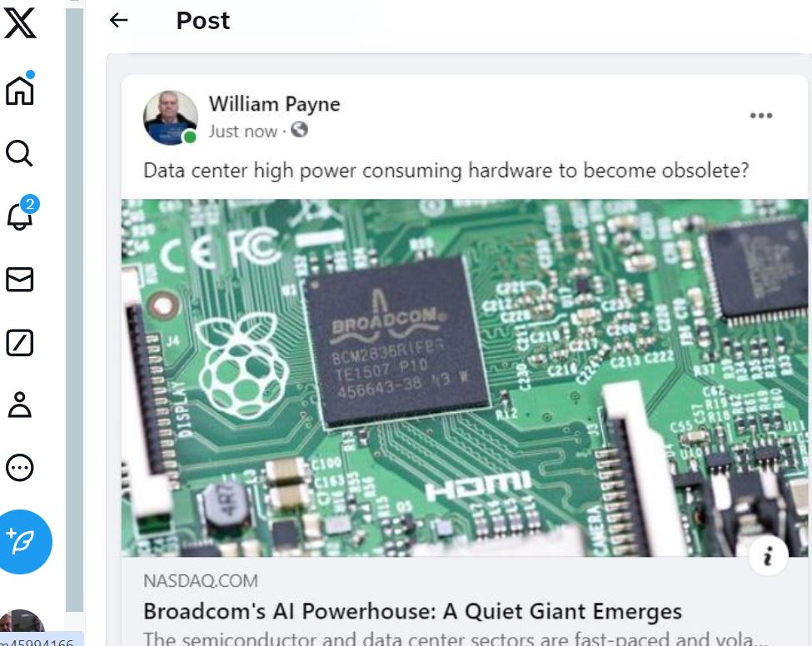
Task: Click the Just now timestamp
Action: 243,132
